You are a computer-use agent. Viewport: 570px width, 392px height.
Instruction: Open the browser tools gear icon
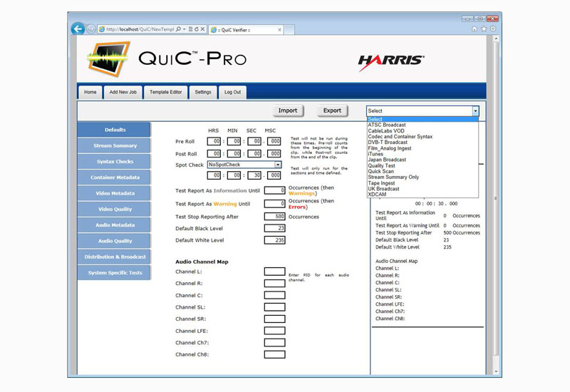tap(493, 29)
